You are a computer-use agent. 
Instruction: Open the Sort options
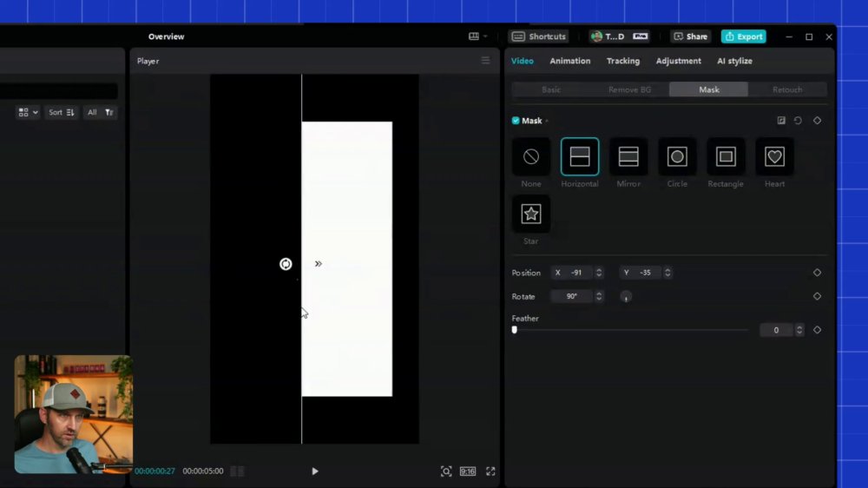coord(61,112)
